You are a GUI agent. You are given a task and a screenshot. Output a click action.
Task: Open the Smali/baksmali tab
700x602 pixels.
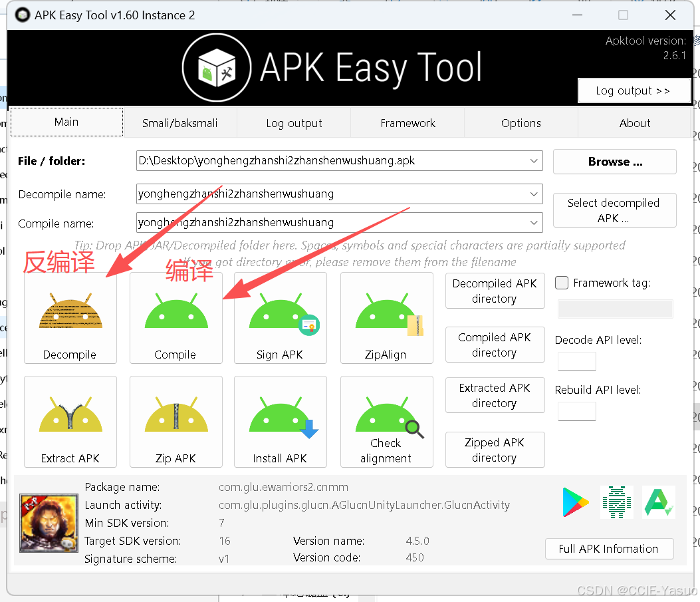click(x=180, y=123)
